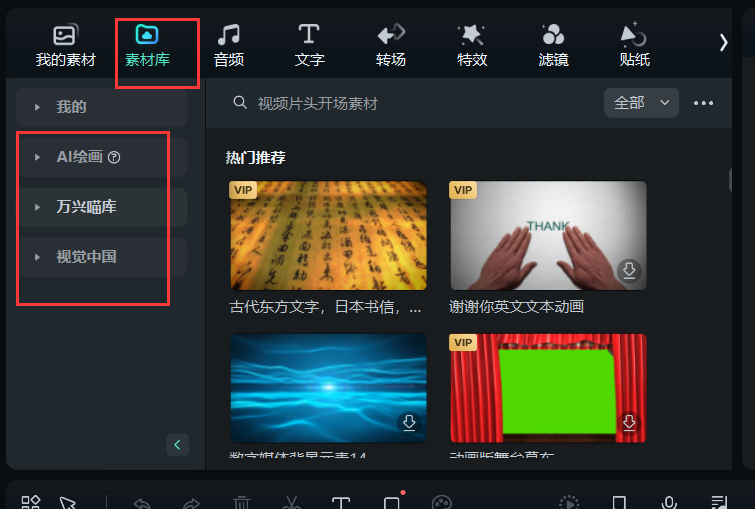Select the timeline cursor pointer tool

point(68,502)
